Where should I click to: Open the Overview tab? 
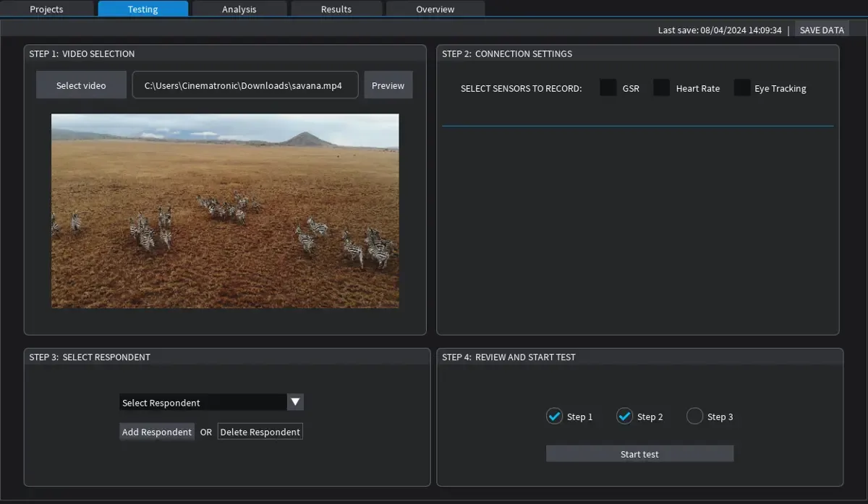(x=435, y=9)
